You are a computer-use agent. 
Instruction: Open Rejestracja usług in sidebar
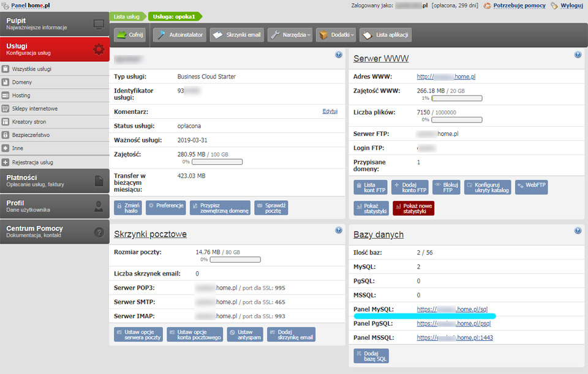(55, 162)
